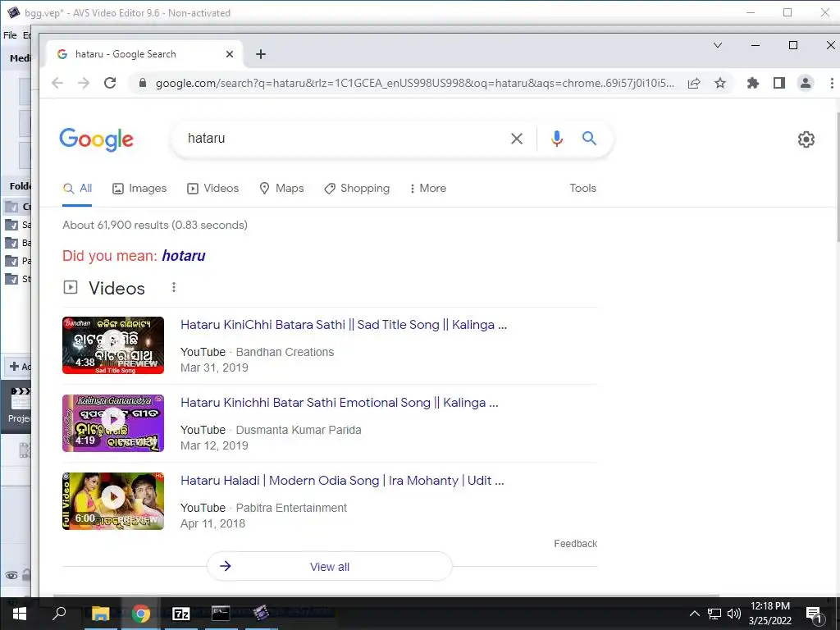The image size is (840, 630).
Task: Open network icon in system tray
Action: [714, 614]
